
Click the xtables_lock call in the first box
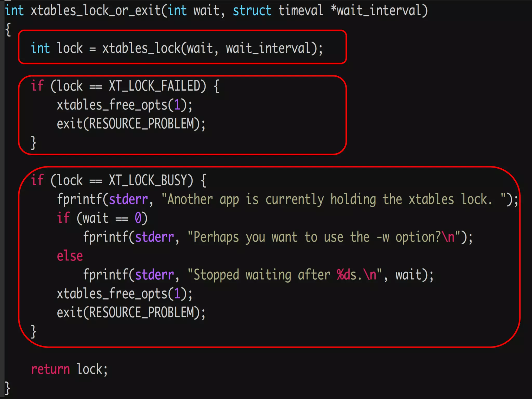click(141, 49)
